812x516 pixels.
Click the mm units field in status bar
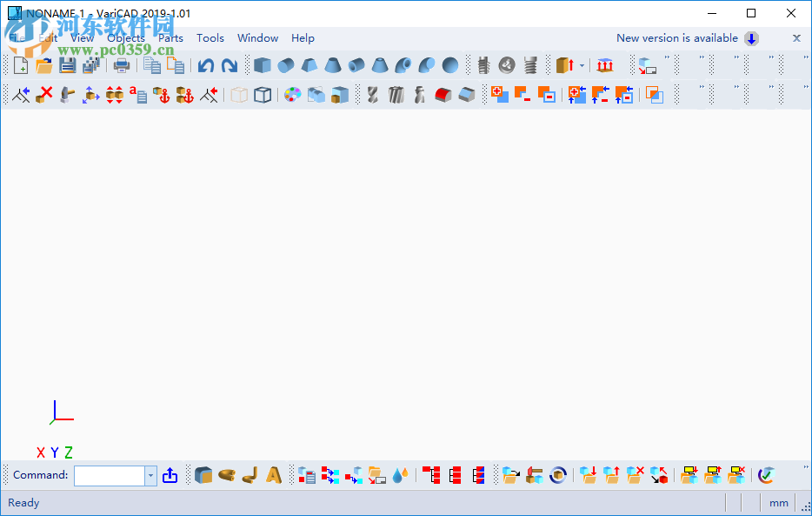[x=778, y=503]
